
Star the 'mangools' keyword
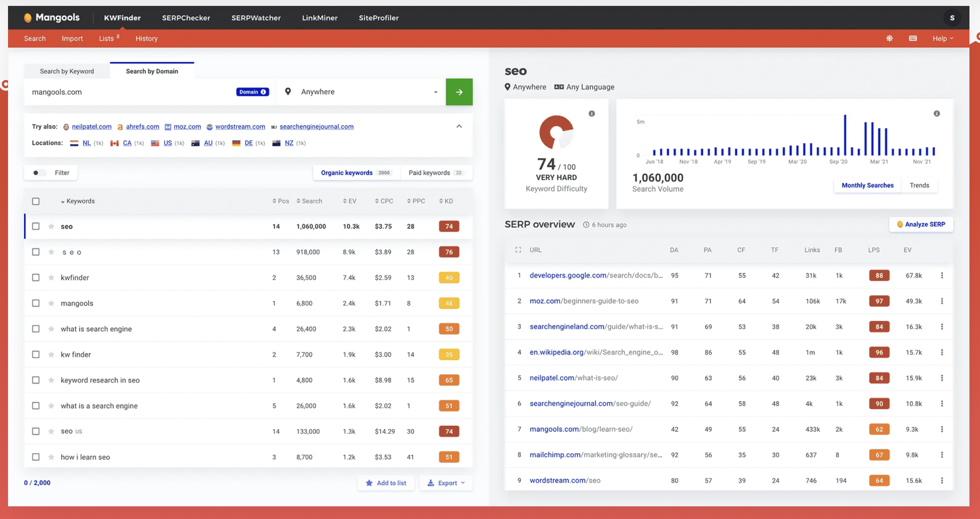point(51,303)
